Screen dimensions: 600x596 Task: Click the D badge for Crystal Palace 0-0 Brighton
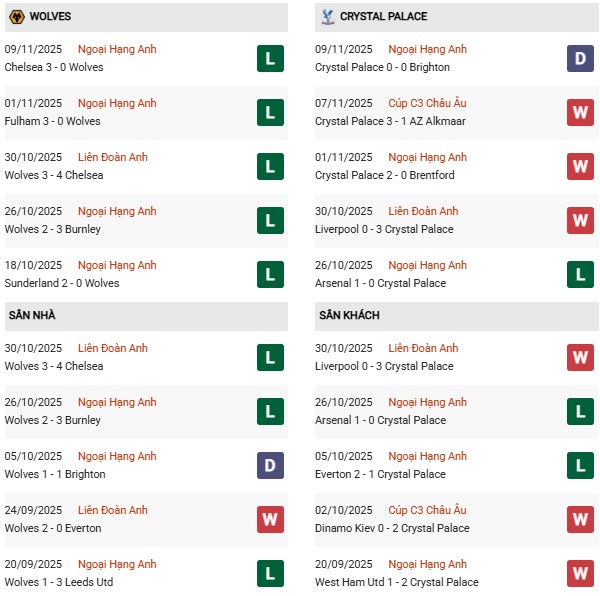[x=580, y=59]
